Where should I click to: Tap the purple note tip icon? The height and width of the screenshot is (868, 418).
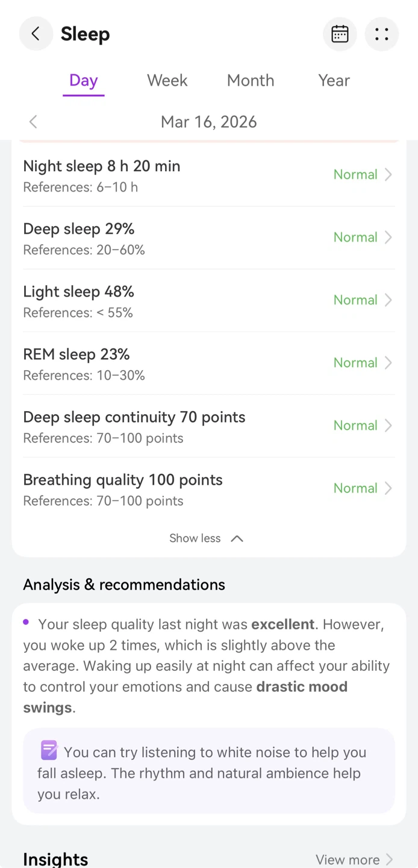tap(49, 750)
